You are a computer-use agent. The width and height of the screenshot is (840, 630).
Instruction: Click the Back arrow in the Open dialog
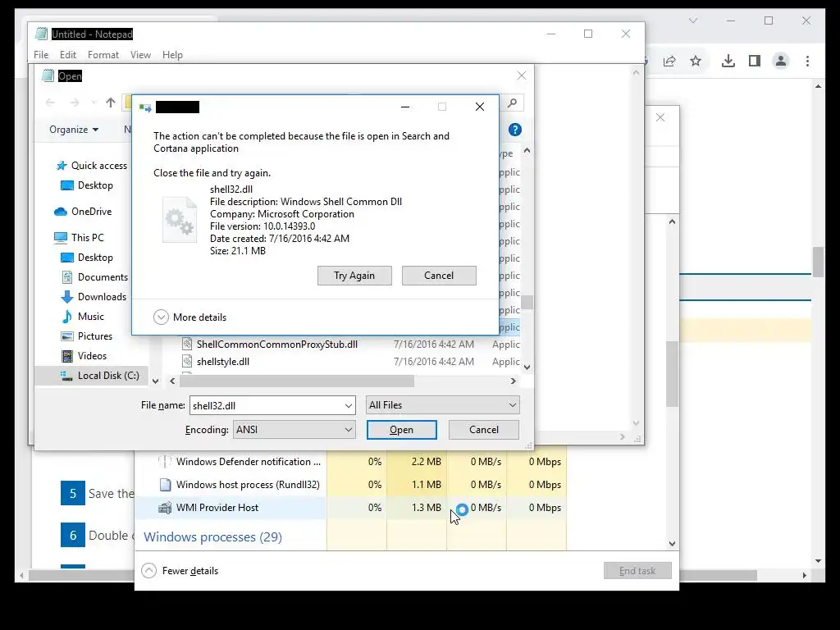coord(50,103)
